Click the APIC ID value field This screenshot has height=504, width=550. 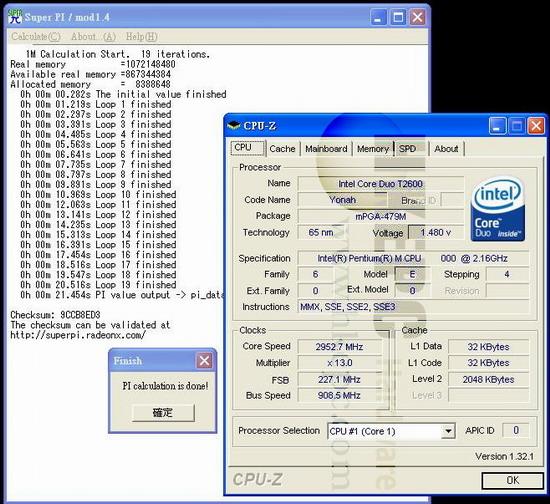coord(516,430)
